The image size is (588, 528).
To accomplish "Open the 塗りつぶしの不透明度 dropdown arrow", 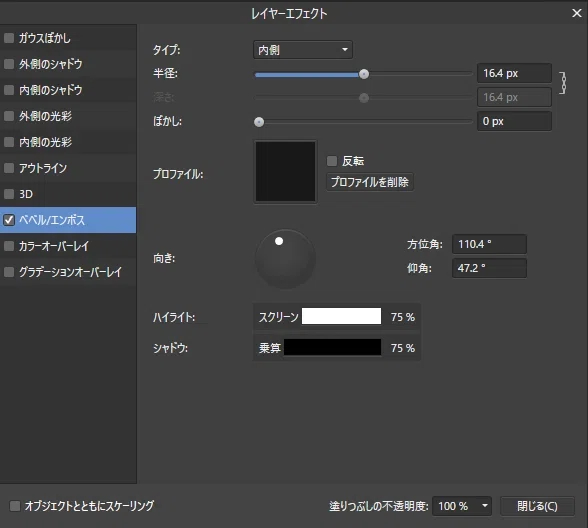I will 485,506.
